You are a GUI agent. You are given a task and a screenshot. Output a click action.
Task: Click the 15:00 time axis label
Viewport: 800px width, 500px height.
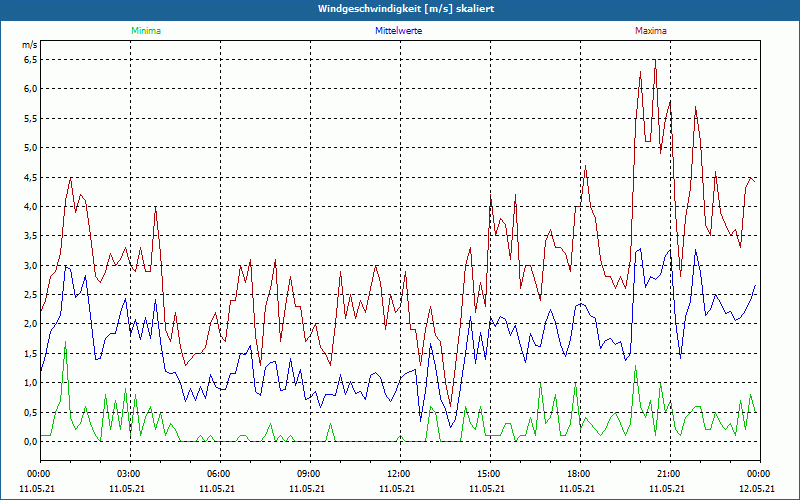coord(490,474)
